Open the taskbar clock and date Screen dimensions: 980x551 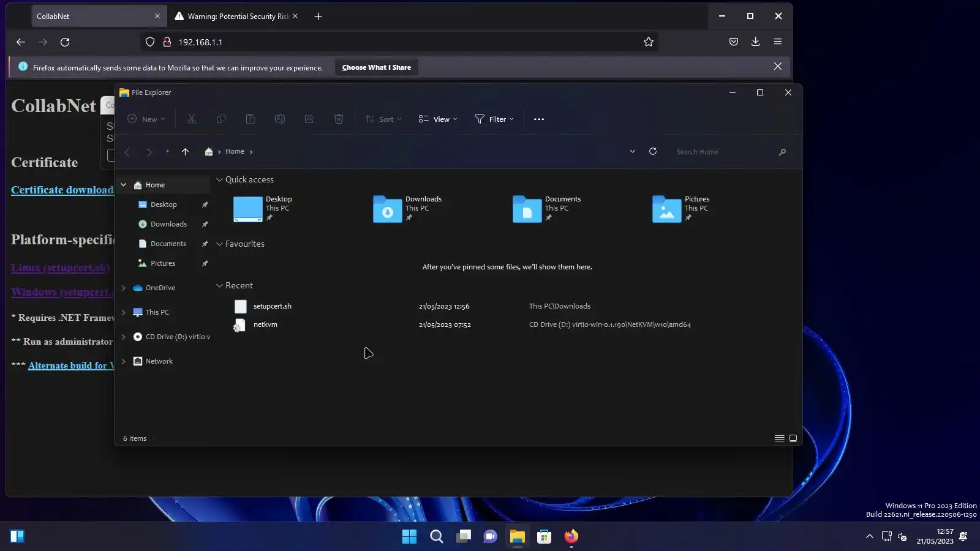pos(935,536)
